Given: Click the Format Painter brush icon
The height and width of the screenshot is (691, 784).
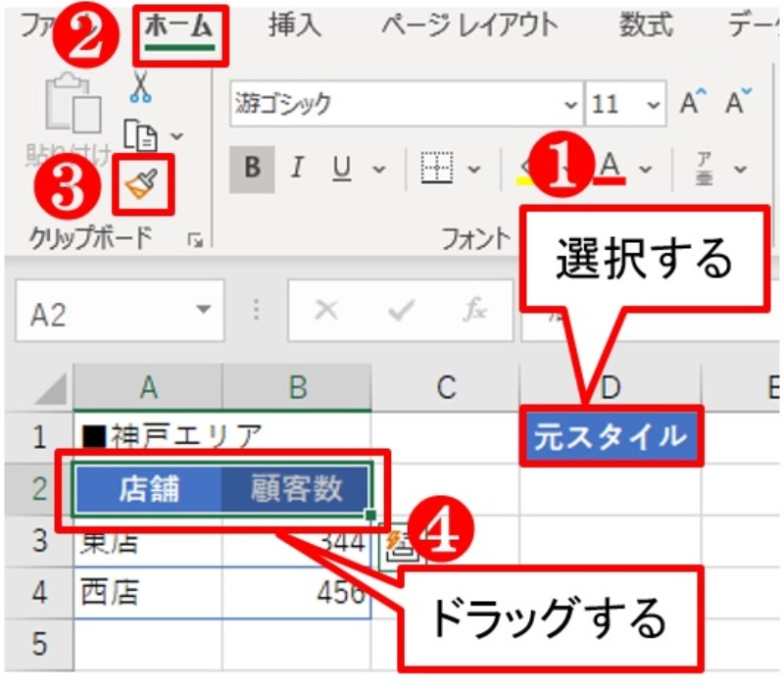Looking at the screenshot, I should pos(142,182).
